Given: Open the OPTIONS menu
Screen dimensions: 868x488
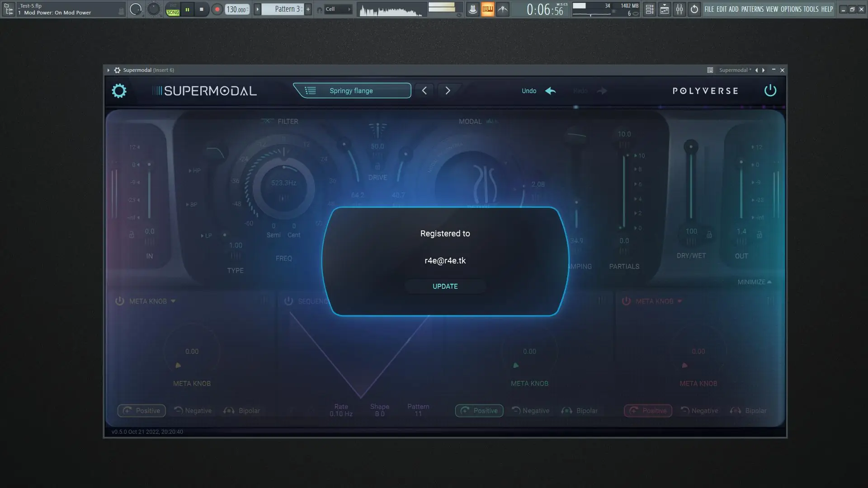Looking at the screenshot, I should 791,9.
